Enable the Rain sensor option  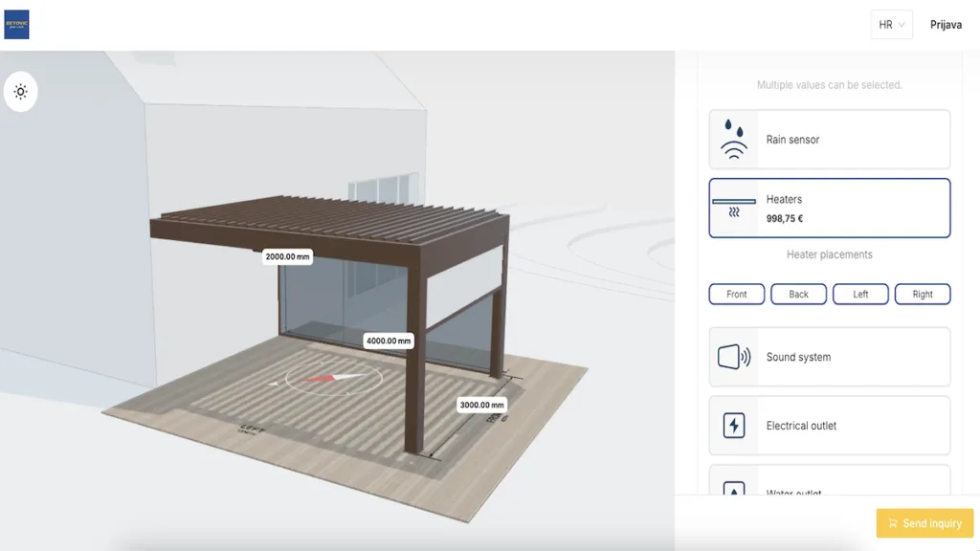(x=829, y=140)
